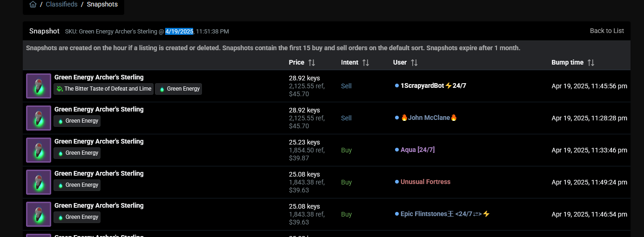Click the first listing's item image

tap(39, 86)
